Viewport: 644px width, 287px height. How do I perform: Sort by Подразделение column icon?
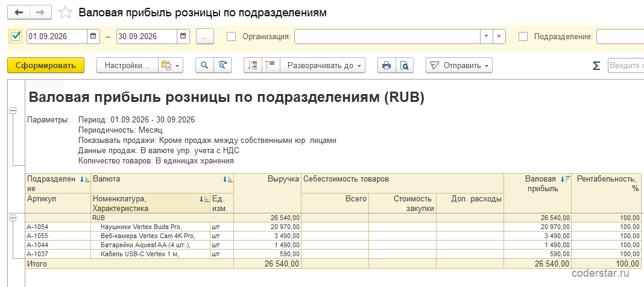[x=85, y=179]
